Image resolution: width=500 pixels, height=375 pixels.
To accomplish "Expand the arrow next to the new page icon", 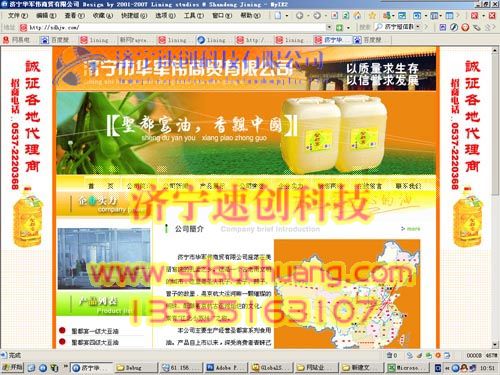I will click(x=286, y=16).
